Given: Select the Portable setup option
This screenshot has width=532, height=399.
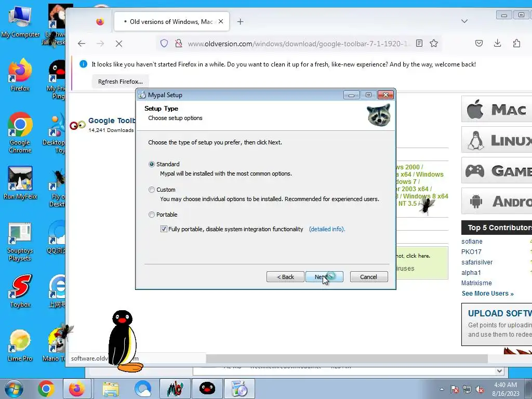Looking at the screenshot, I should click(152, 215).
